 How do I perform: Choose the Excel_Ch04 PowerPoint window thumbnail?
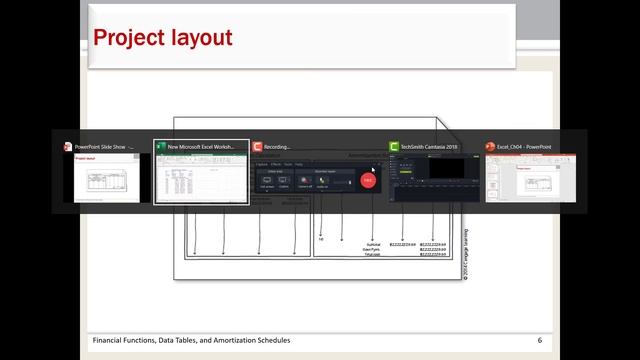(x=531, y=178)
